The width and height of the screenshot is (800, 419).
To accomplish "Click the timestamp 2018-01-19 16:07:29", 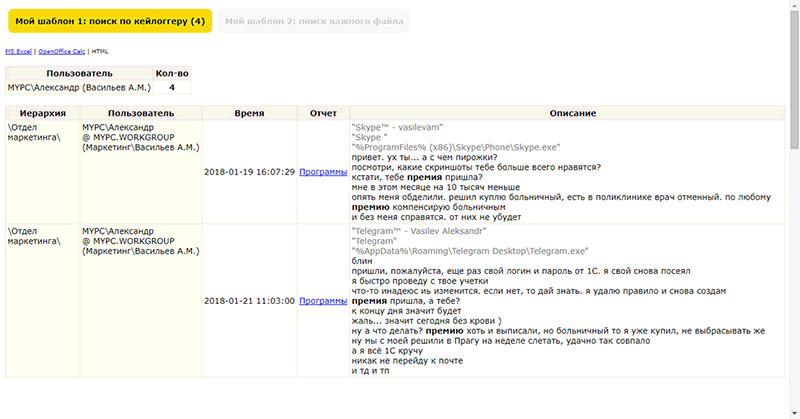I will click(x=249, y=172).
